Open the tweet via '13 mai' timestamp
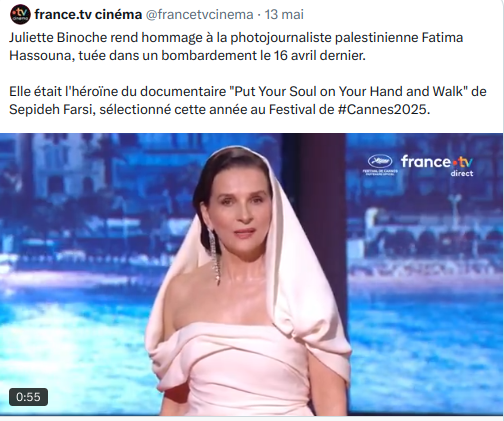This screenshot has width=504, height=421. tap(284, 15)
